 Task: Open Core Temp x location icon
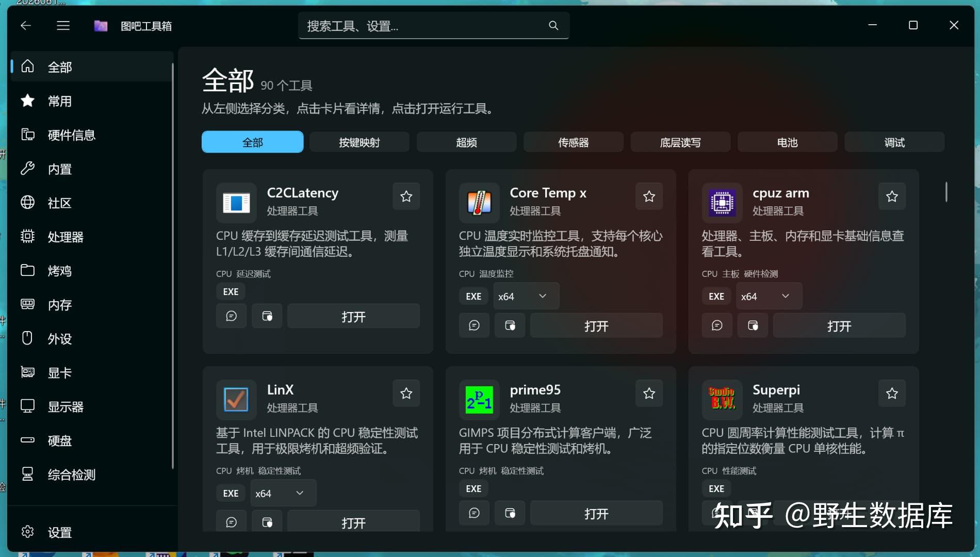[x=510, y=325]
